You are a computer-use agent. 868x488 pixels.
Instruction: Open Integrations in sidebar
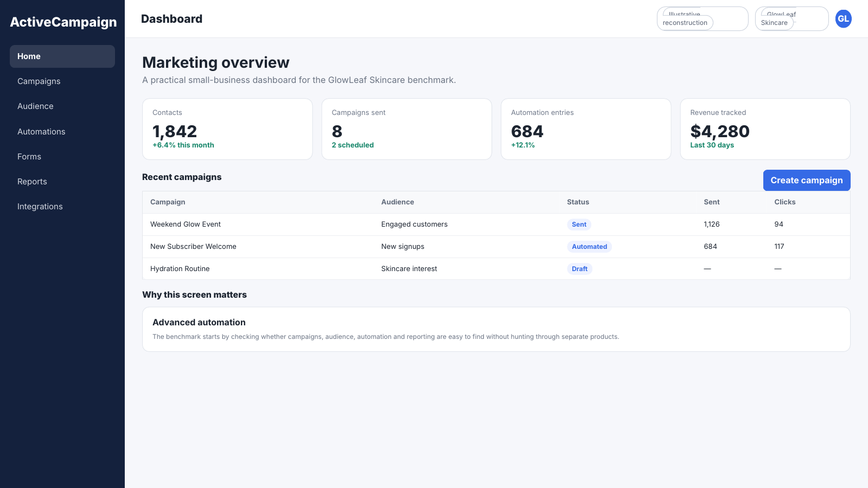(x=62, y=207)
